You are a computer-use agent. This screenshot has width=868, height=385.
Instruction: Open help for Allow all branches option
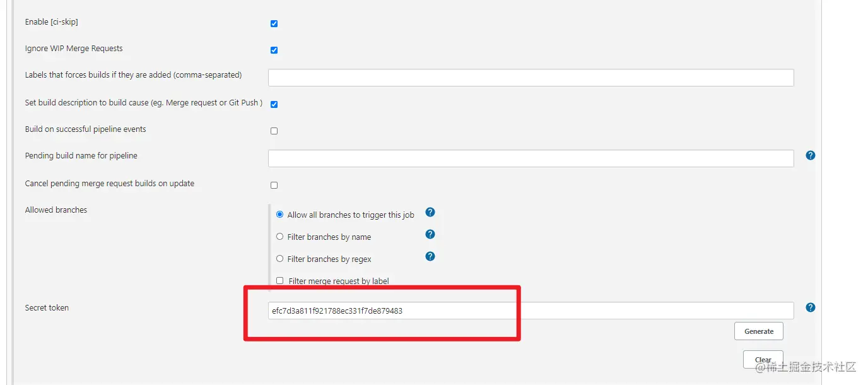click(x=430, y=212)
